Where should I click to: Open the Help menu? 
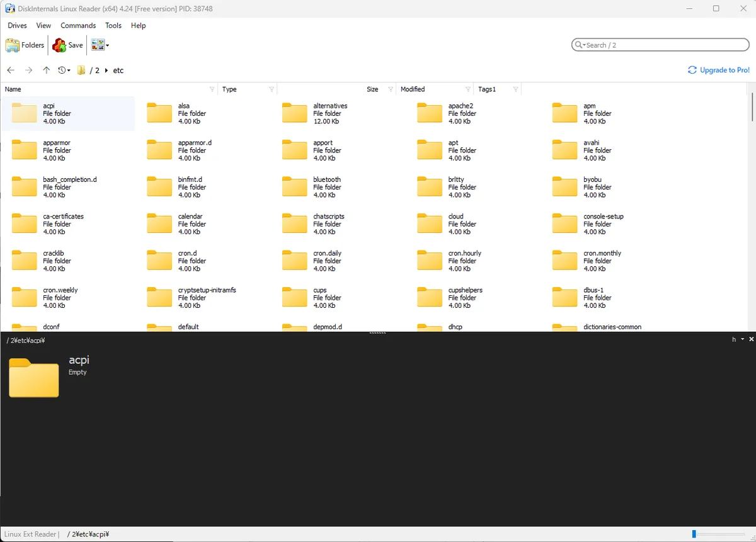click(x=139, y=26)
